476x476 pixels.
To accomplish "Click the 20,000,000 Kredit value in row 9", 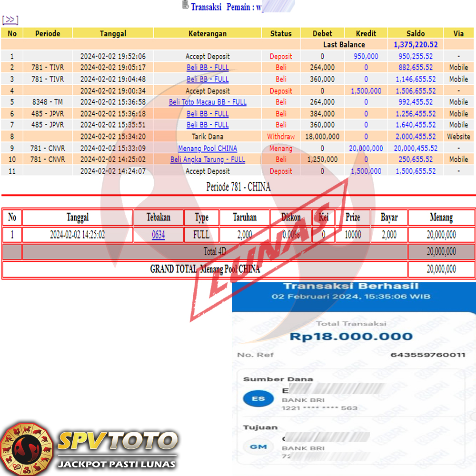I will [x=366, y=148].
